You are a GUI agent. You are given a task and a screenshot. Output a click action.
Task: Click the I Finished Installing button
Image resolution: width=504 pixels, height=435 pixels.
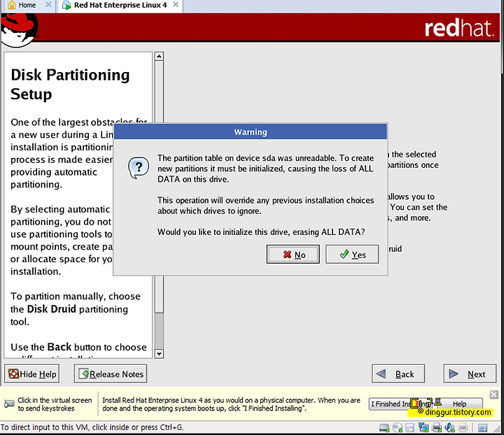pyautogui.click(x=402, y=404)
